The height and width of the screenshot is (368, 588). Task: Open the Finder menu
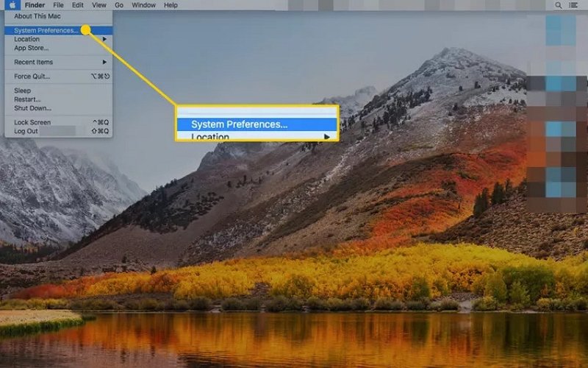click(35, 5)
